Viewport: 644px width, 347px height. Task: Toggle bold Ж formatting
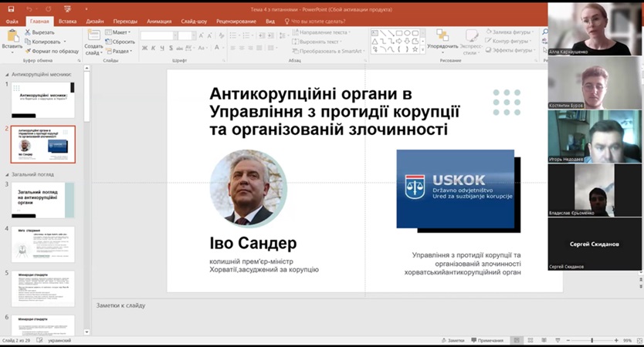(x=144, y=48)
